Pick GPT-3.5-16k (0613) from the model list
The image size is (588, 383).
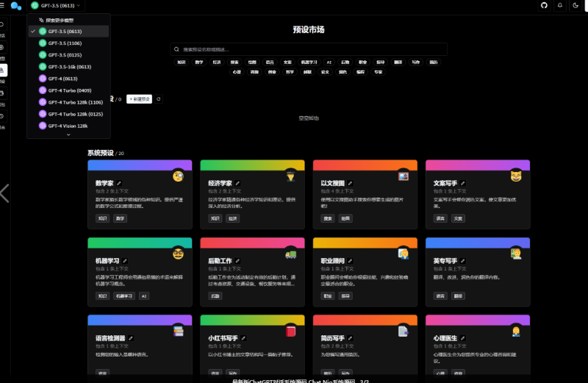(68, 67)
